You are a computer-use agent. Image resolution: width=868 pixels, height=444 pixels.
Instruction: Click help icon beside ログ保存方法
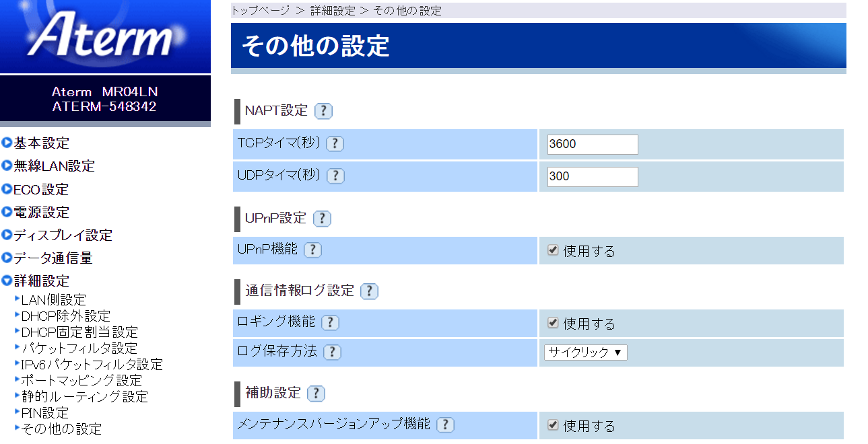click(x=332, y=352)
